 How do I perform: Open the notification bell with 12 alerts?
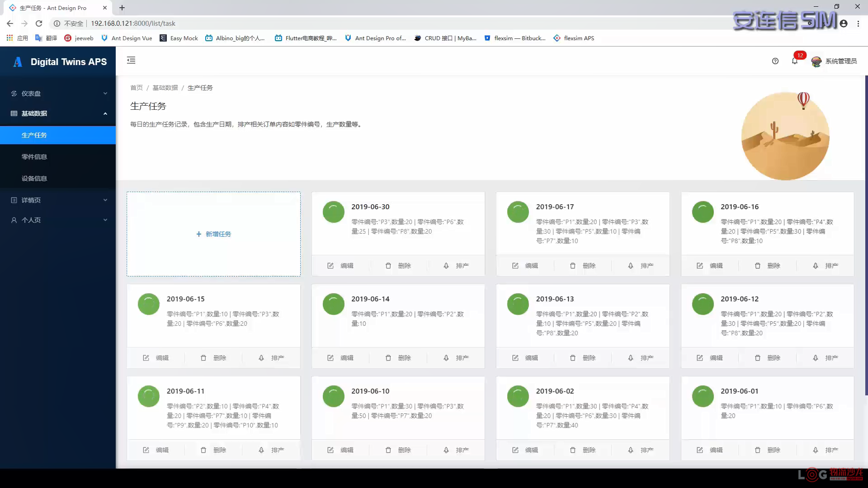tap(795, 61)
